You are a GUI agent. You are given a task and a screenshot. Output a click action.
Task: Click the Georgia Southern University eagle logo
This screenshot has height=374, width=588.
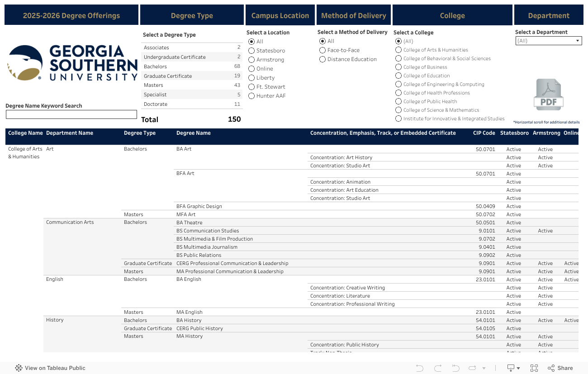[x=25, y=63]
